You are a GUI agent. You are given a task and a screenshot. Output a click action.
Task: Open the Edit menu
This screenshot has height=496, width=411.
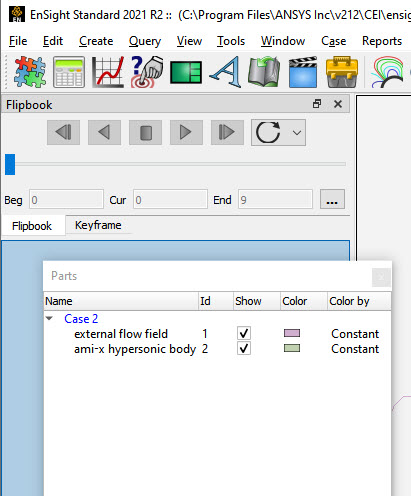point(53,41)
